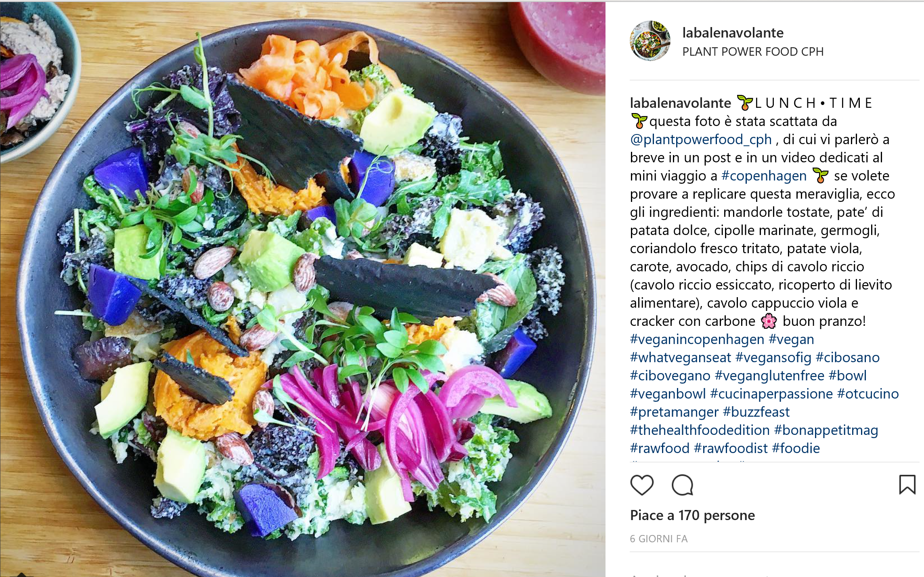
Task: Open the #cibosano hashtag
Action: pyautogui.click(x=848, y=357)
